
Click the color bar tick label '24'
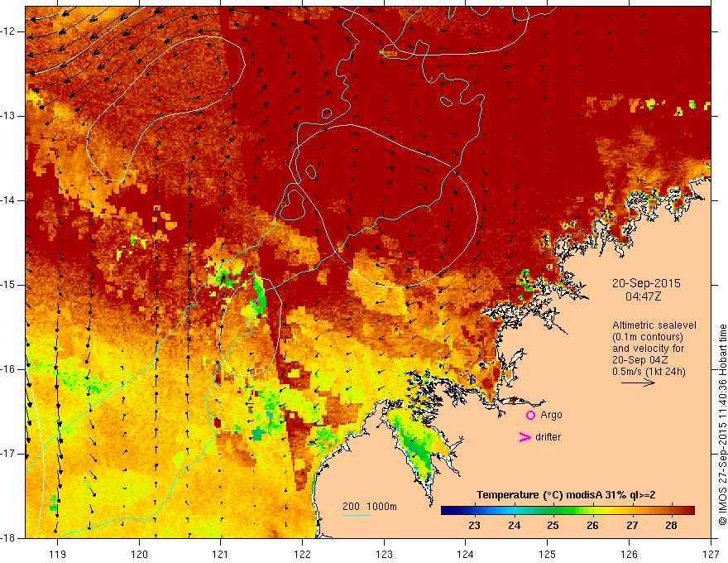[514, 526]
